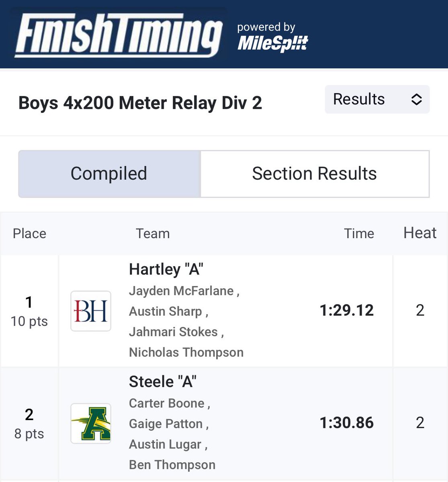This screenshot has height=482, width=448.
Task: Click the FinishTiming logo
Action: (119, 35)
